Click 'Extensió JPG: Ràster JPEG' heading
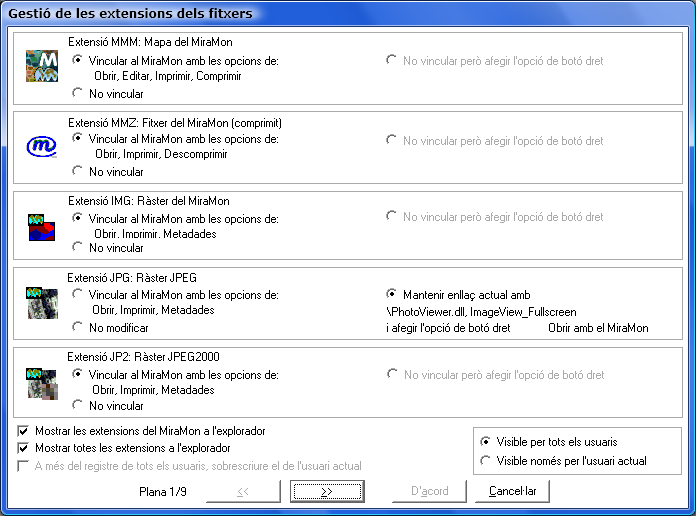696x516 pixels. pyautogui.click(x=132, y=278)
